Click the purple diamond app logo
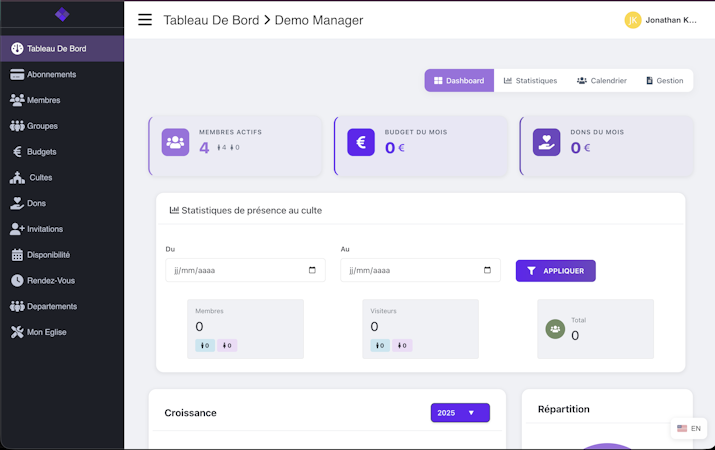 62,15
